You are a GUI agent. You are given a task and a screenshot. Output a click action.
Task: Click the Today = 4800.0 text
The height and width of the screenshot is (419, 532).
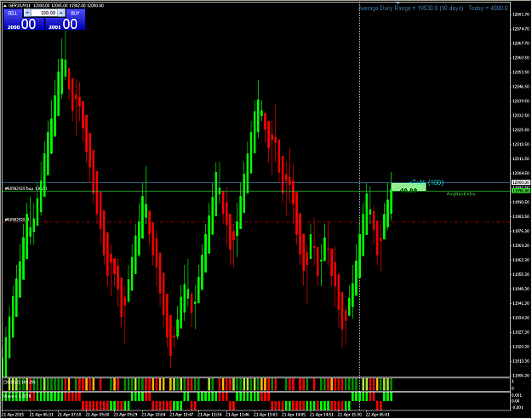click(x=488, y=9)
